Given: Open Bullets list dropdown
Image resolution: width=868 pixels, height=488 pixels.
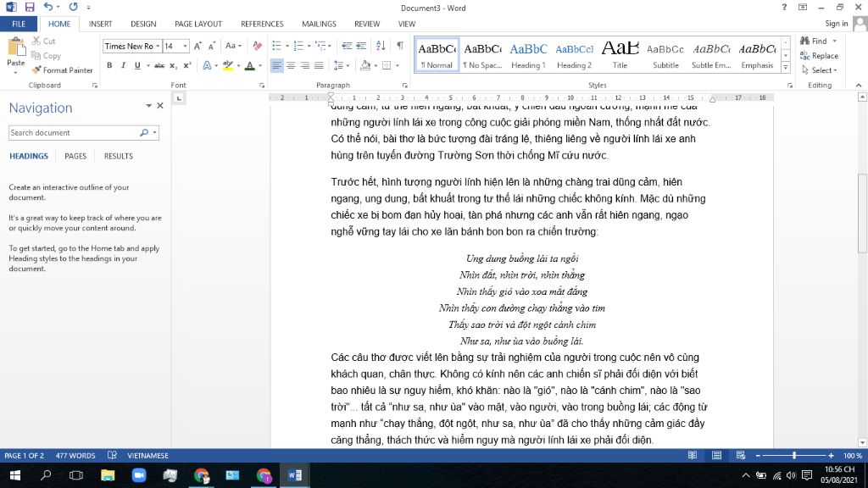Looking at the screenshot, I should coord(287,46).
